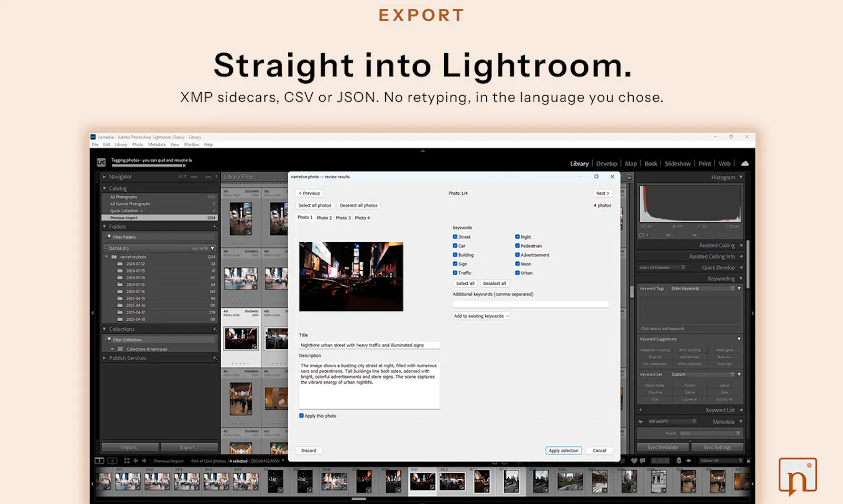Select main window display icon 1

tap(100, 460)
